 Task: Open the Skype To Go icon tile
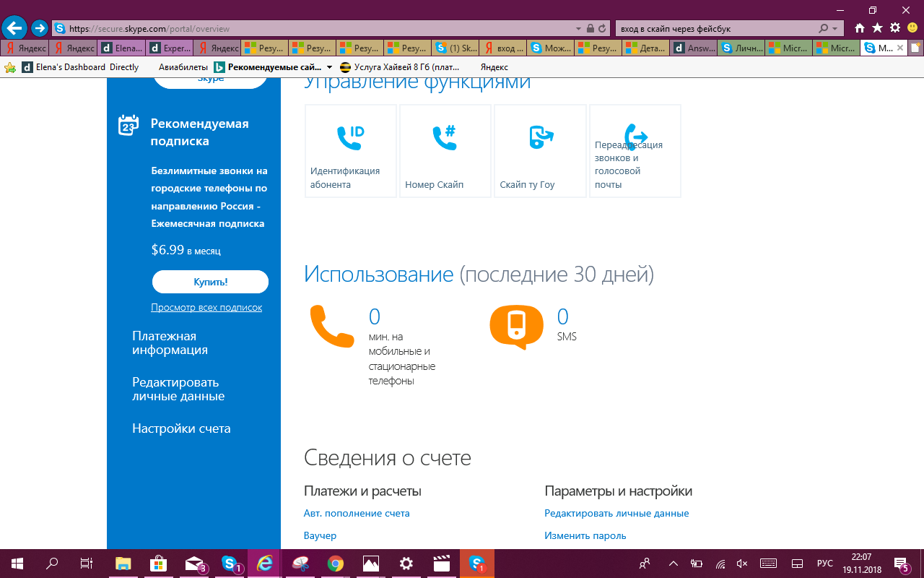[x=540, y=151]
